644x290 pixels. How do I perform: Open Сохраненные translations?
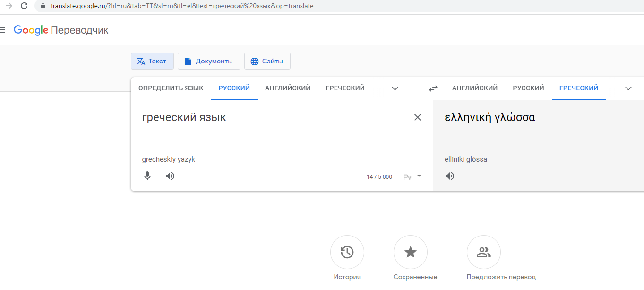click(x=411, y=252)
